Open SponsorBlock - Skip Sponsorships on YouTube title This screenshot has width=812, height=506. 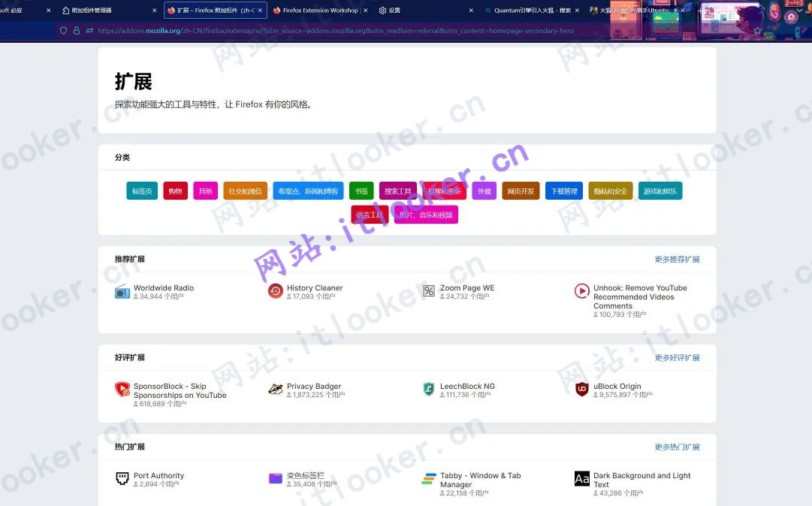180,390
